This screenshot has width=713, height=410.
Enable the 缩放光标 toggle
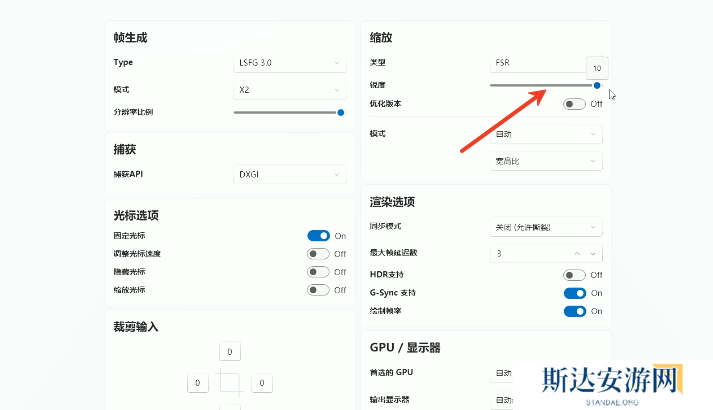(x=318, y=290)
